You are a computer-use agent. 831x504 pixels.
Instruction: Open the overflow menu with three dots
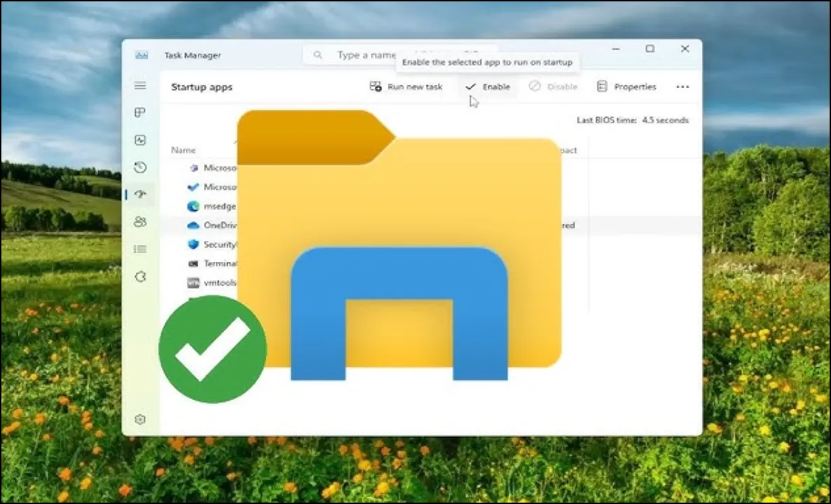(x=682, y=86)
